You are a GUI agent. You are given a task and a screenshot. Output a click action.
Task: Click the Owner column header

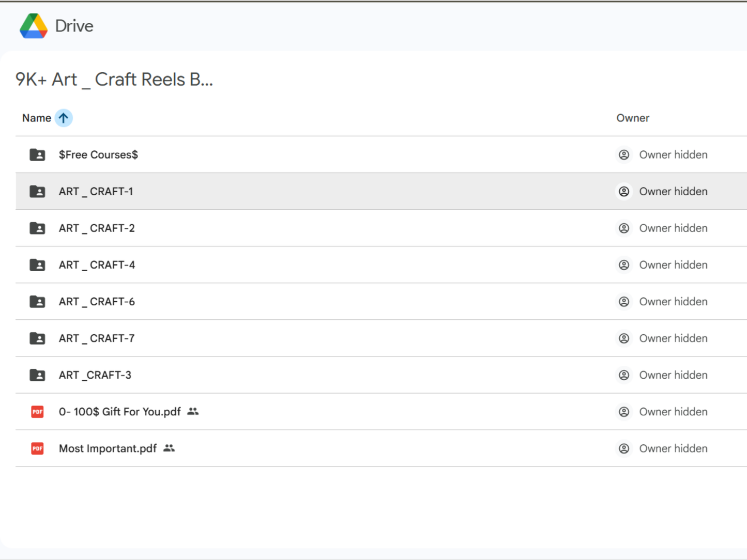[633, 118]
